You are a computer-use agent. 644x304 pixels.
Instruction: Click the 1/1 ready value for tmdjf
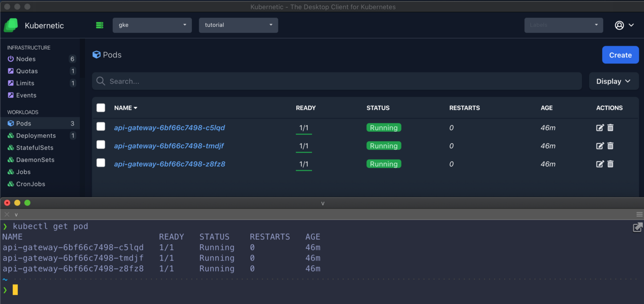tap(304, 146)
